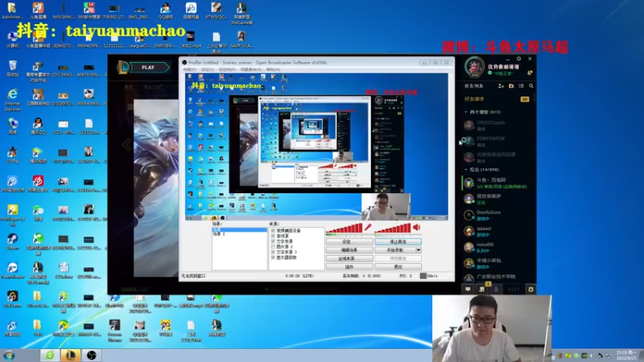This screenshot has height=362, width=644.
Task: Adjust the desktop volume bars in OBS
Action: coord(393,228)
